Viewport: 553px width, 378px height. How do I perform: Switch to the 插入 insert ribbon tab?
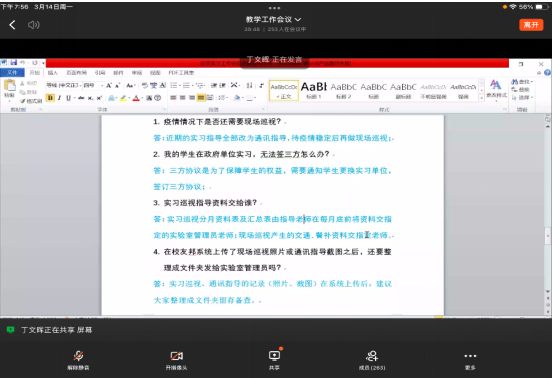point(53,73)
